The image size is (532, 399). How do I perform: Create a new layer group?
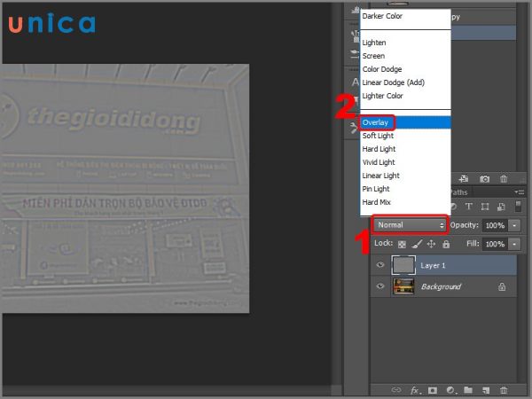[468, 389]
